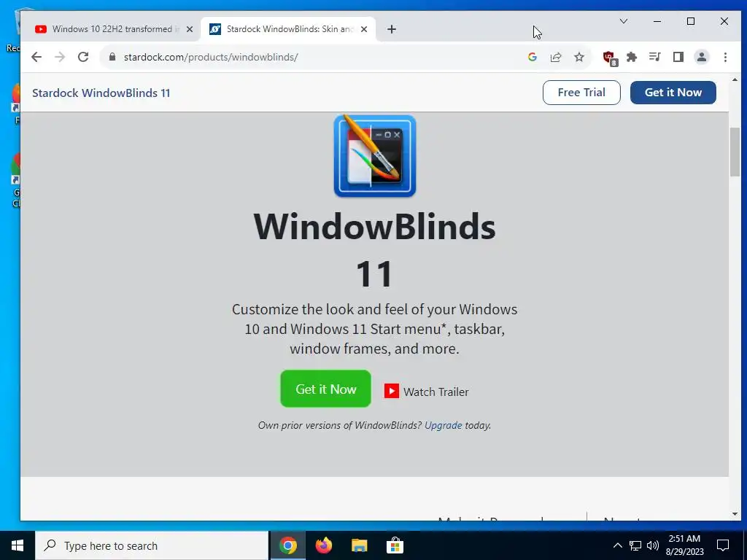
Task: Open a new browser tab
Action: (x=392, y=29)
